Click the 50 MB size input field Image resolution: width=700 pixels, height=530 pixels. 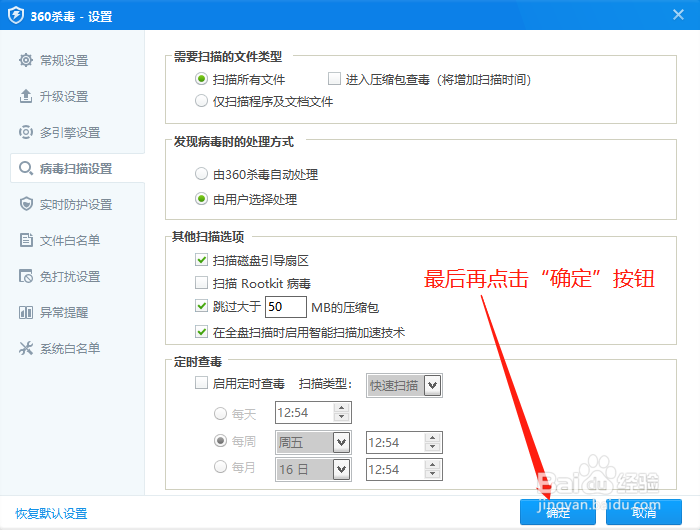point(286,307)
